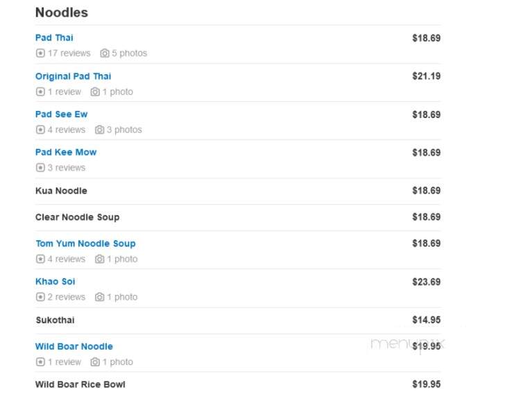
Task: Click the camera icon beside 5 photos
Action: pos(105,53)
